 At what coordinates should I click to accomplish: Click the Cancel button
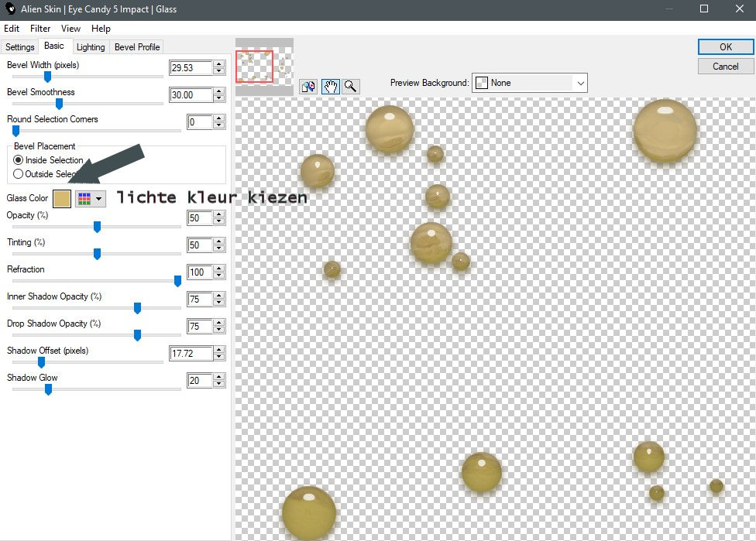[x=725, y=67]
